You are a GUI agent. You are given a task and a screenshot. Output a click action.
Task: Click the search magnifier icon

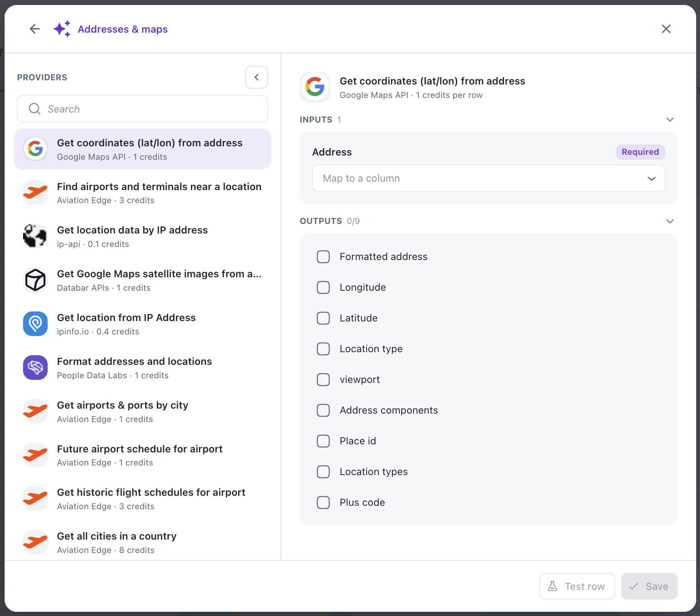(35, 109)
